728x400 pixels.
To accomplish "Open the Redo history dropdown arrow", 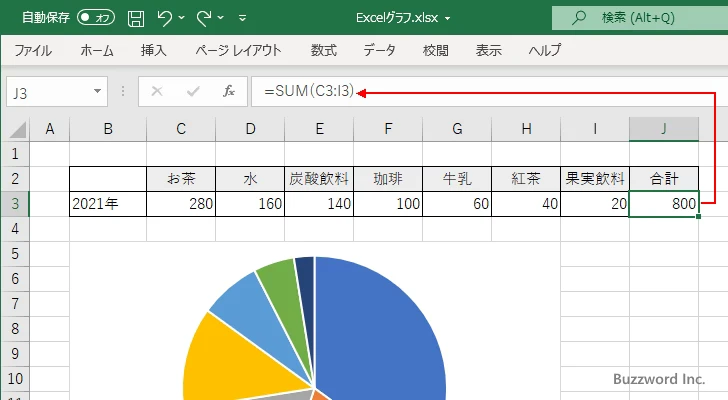I will 221,18.
